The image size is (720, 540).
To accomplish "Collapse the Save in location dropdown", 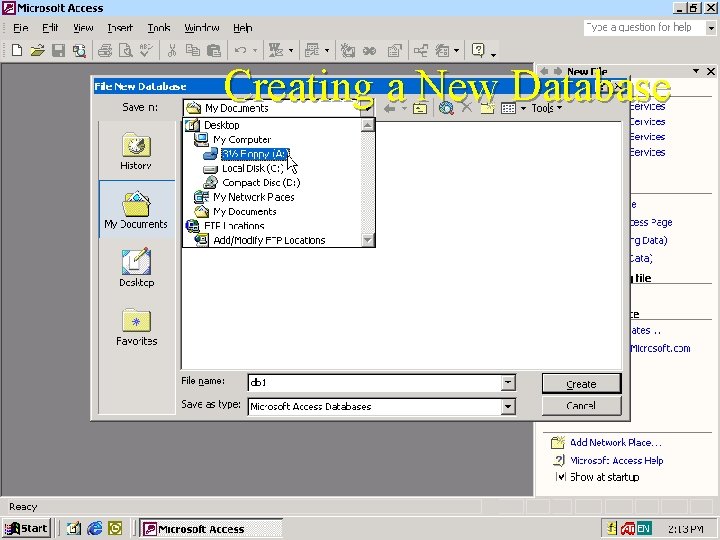I will pyautogui.click(x=367, y=108).
